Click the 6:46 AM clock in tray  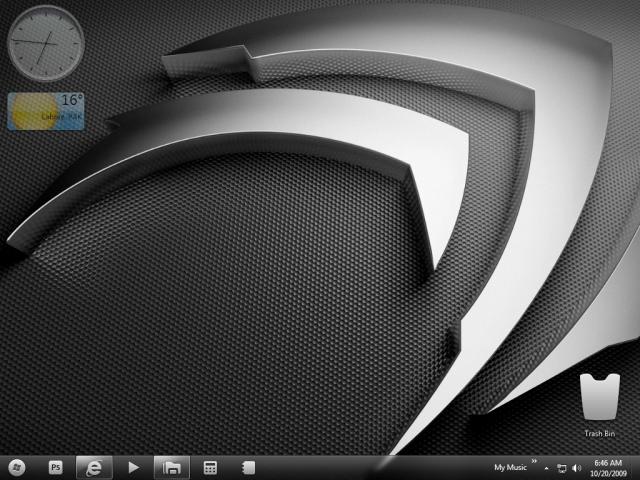[608, 463]
